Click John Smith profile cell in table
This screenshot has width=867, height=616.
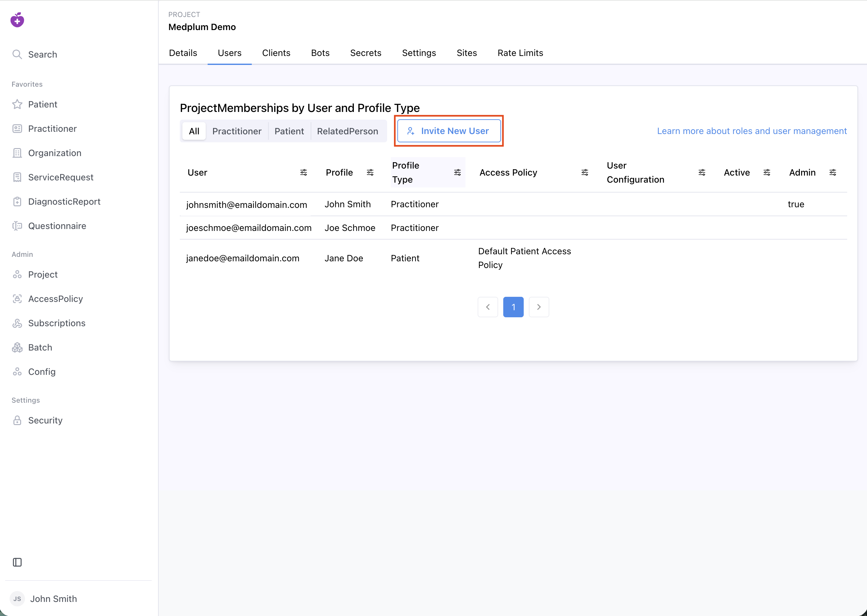coord(347,204)
